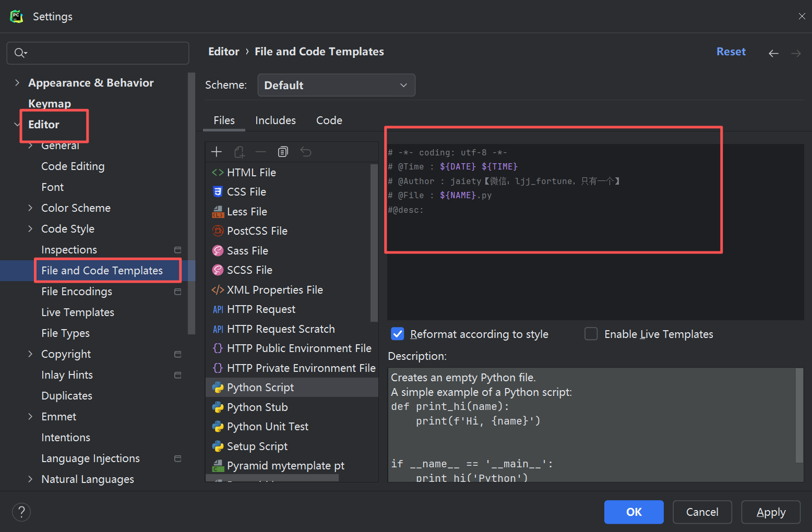
Task: Select Keymap in settings tree
Action: (50, 104)
